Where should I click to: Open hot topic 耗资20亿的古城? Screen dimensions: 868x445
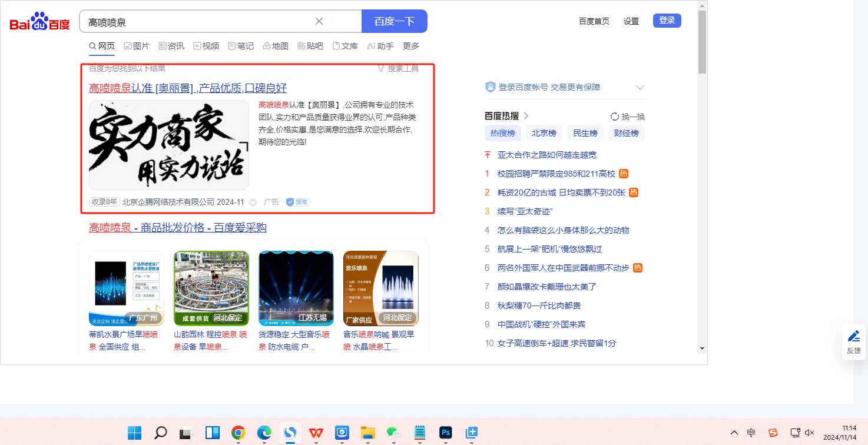click(x=561, y=192)
